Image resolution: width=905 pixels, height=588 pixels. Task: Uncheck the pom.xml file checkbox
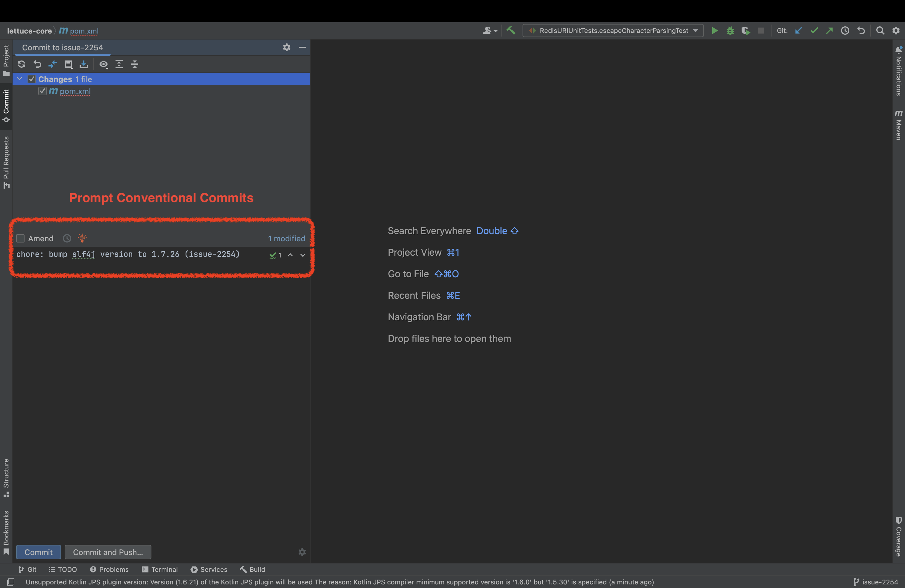tap(42, 91)
